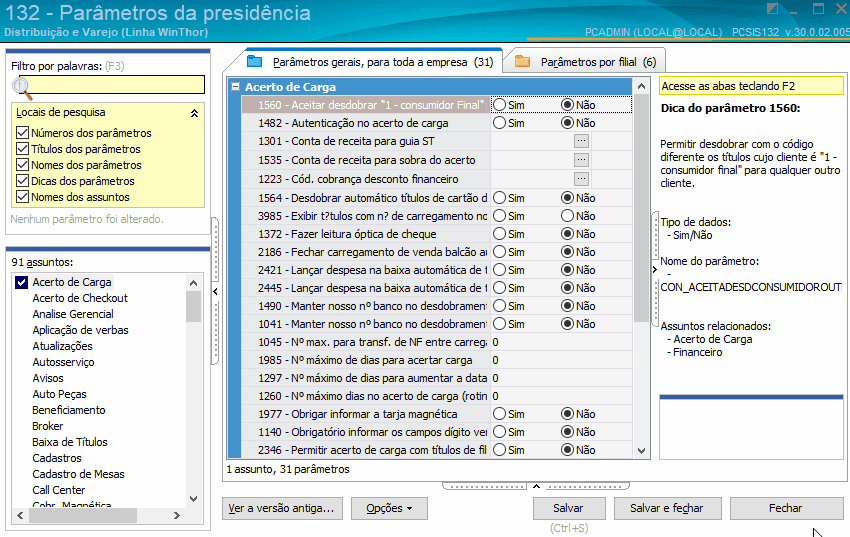
Task: Select Aplicação de verbas subject
Action: tap(80, 330)
